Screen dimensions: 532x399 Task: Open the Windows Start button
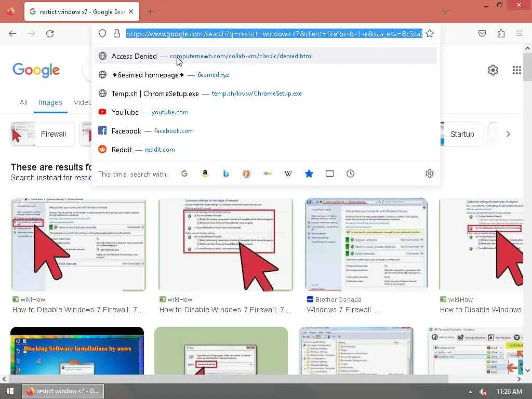[x=10, y=391]
